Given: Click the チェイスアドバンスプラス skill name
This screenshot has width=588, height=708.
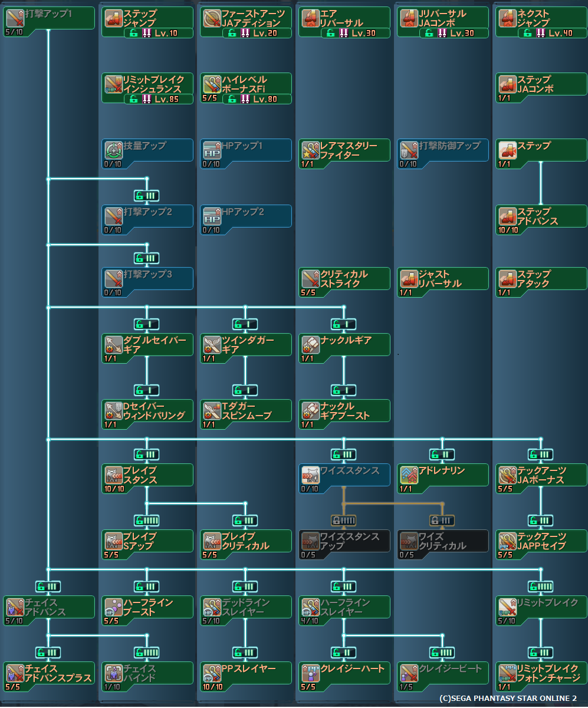Looking at the screenshot, I should pos(58,673).
